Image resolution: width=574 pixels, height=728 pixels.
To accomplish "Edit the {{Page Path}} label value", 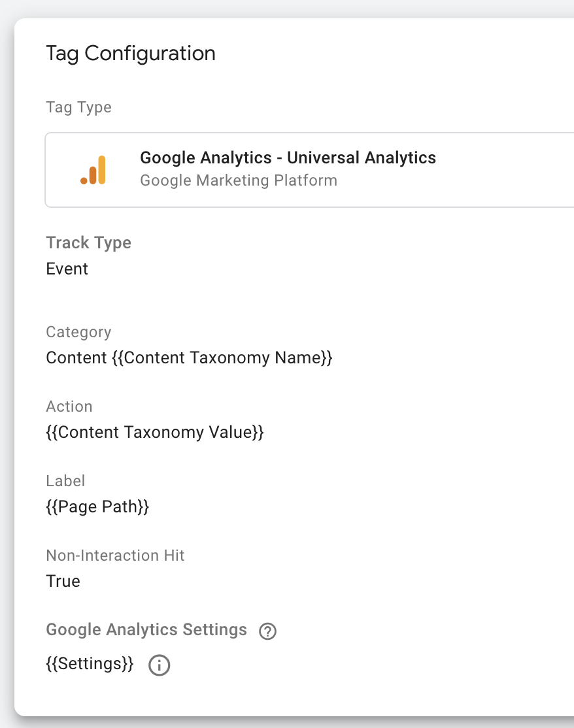I will tap(97, 507).
